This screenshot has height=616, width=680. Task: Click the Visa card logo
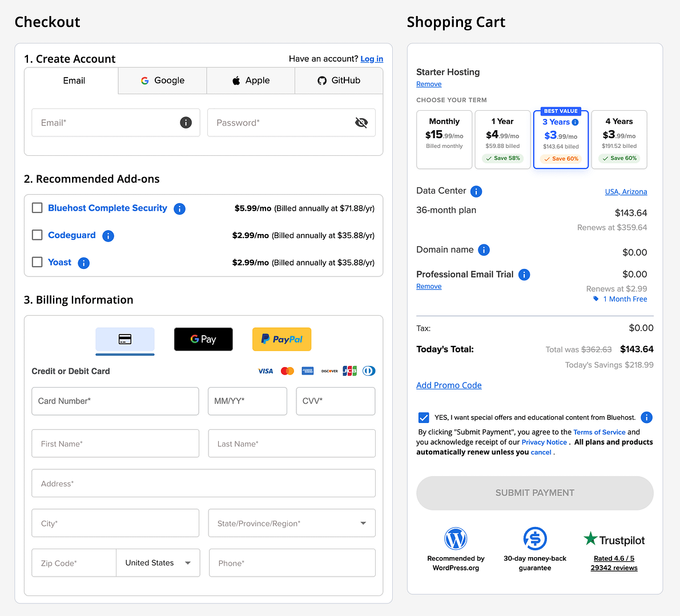[x=265, y=371]
